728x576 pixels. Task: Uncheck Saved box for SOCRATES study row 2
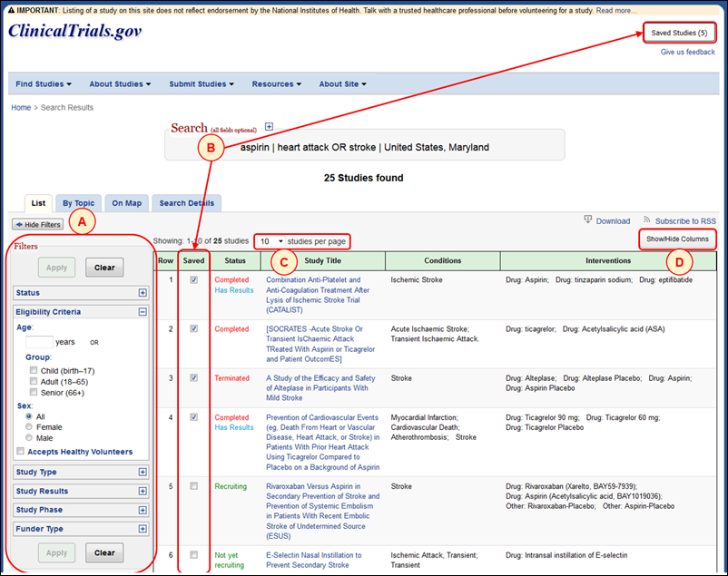(x=193, y=328)
